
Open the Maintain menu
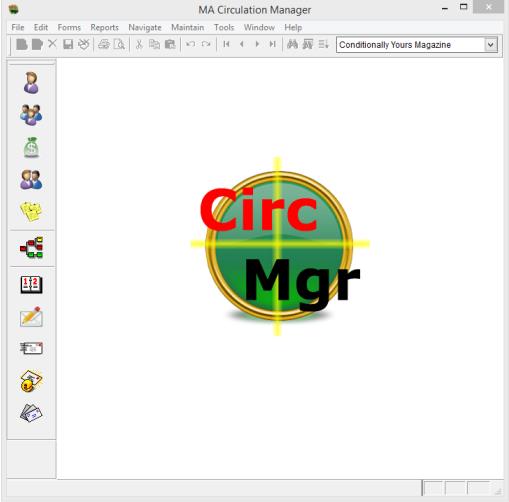pos(187,27)
